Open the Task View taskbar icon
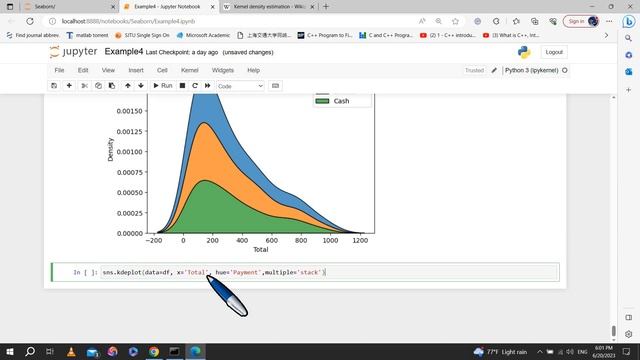 click(x=50, y=351)
